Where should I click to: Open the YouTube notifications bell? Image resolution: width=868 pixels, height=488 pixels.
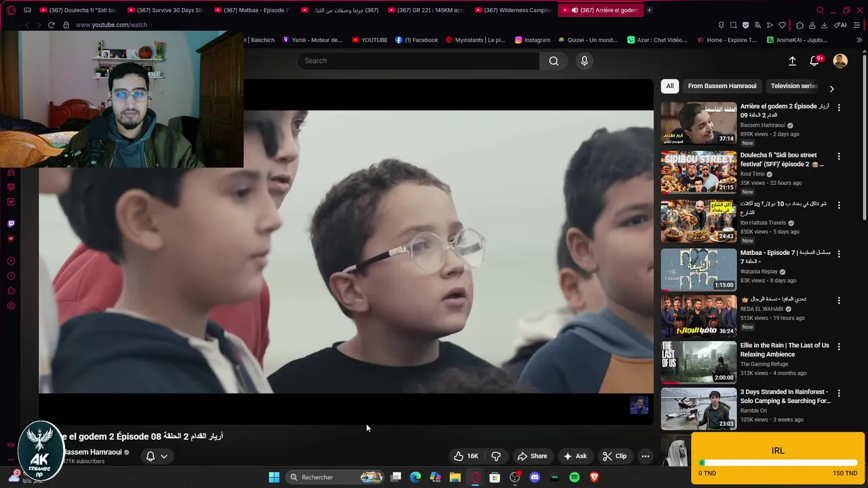(815, 61)
